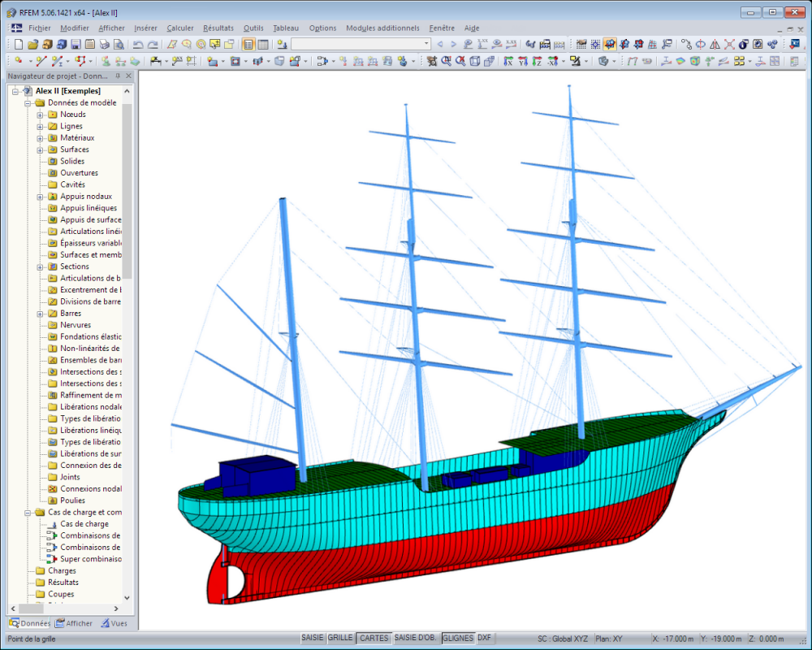
Task: Toggle the table display
Action: point(263,45)
